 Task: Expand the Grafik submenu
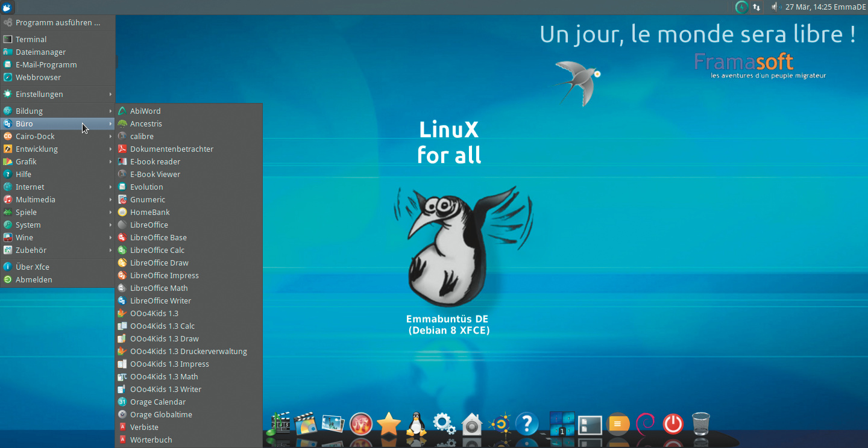coord(58,161)
